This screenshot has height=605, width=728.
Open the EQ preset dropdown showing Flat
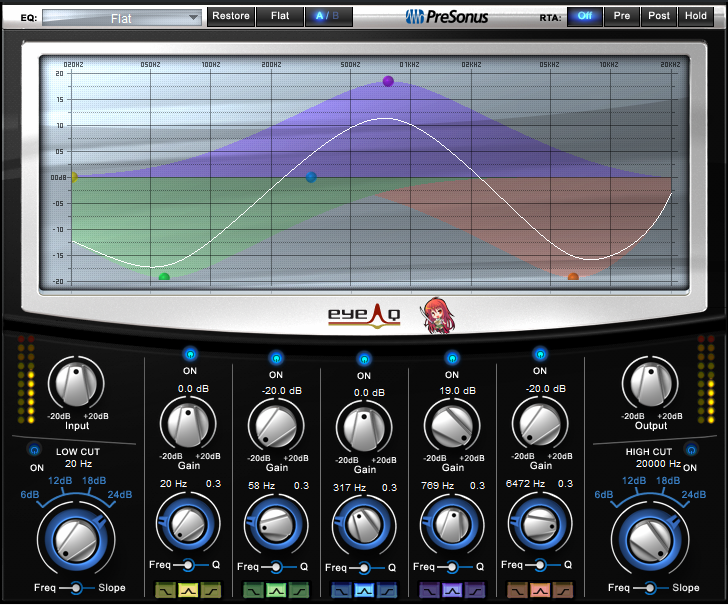coord(122,18)
